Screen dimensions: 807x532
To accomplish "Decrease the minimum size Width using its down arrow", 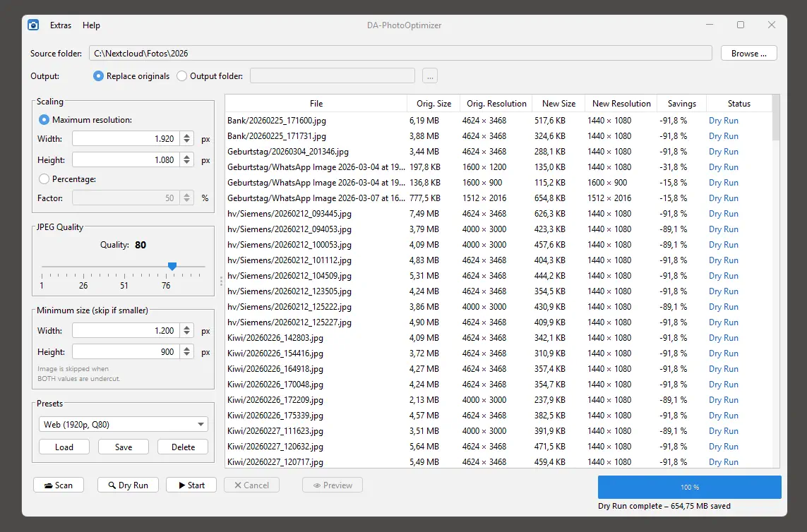I will (x=186, y=334).
